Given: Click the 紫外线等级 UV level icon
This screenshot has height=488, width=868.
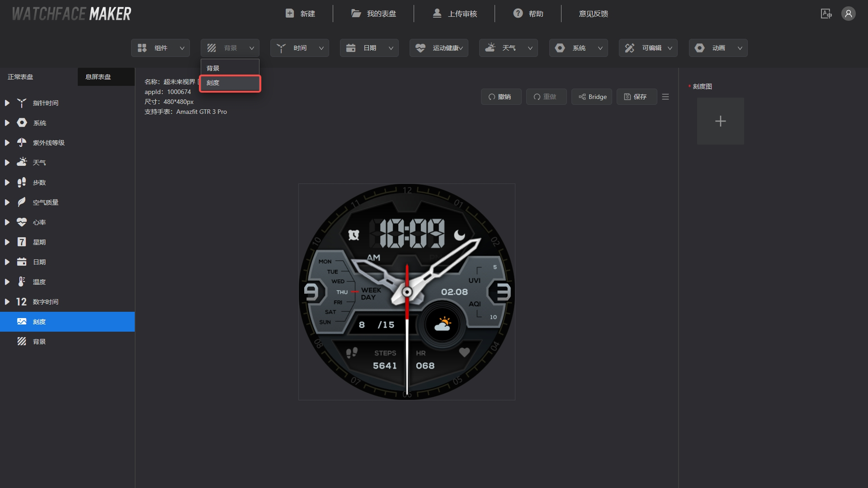Looking at the screenshot, I should [22, 142].
